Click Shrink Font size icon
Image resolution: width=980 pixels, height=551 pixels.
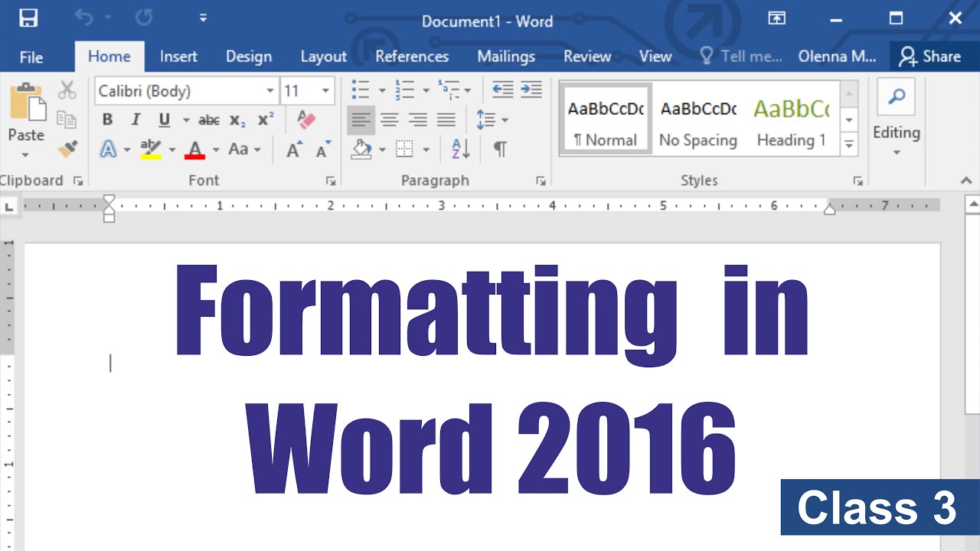point(323,149)
